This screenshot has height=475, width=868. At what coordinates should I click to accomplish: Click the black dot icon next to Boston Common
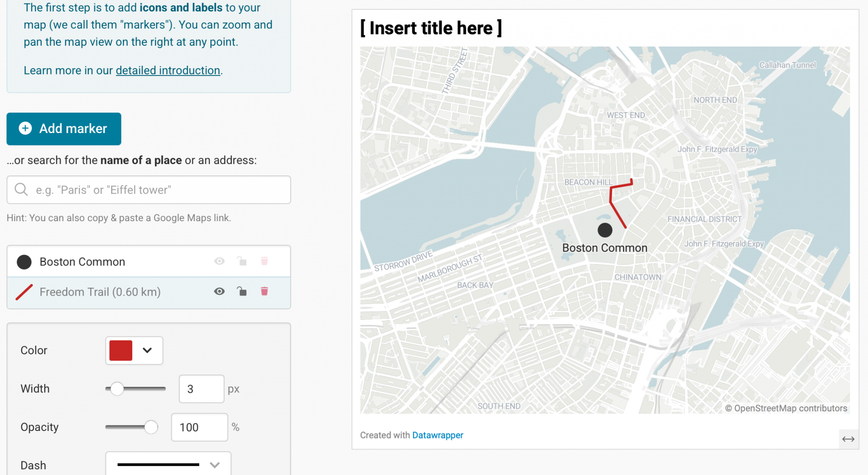click(24, 262)
